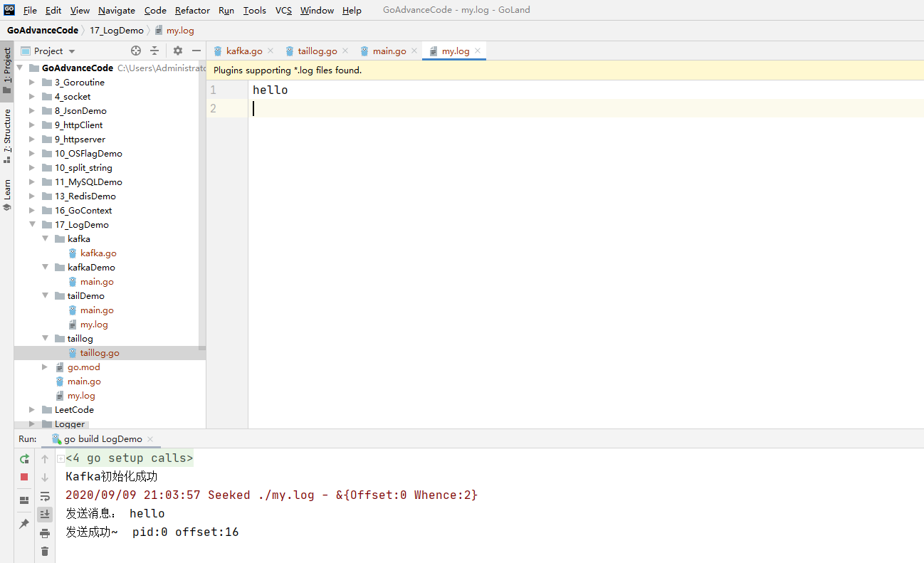
Task: Expand the 13_RedisDemo folder
Action: pyautogui.click(x=32, y=196)
